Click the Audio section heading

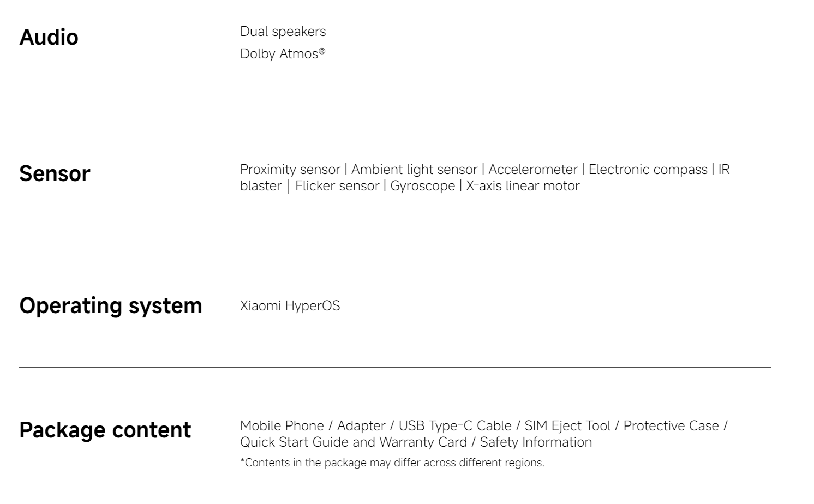tap(49, 38)
